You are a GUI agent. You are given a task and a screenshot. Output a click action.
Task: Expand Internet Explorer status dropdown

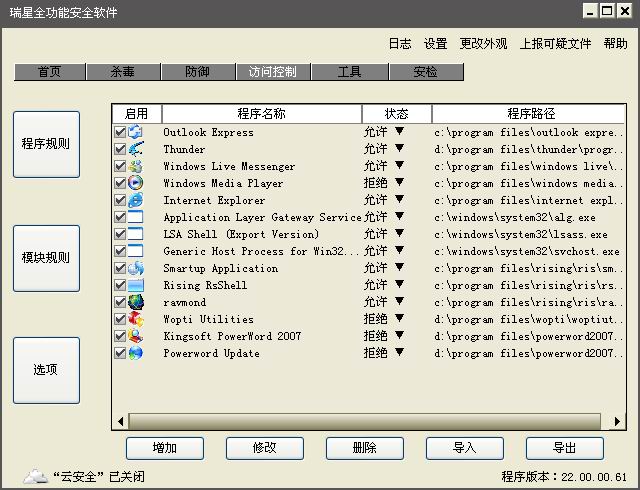(400, 199)
